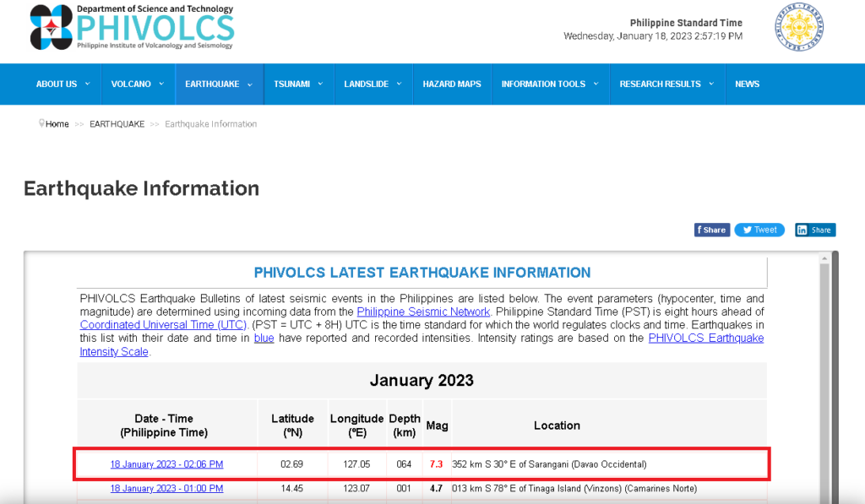Click PHIVOLCS LATEST EARTHQUAKE INFORMATION title
This screenshot has height=504, width=865.
(x=422, y=273)
